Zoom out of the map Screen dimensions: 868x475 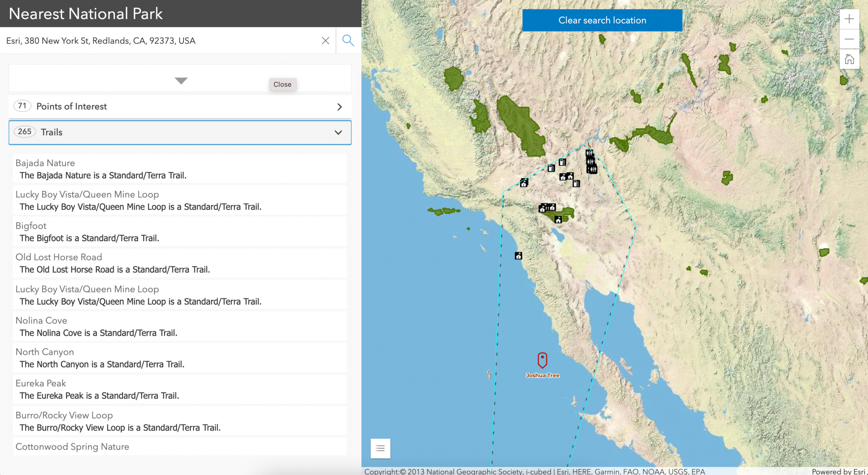[849, 39]
